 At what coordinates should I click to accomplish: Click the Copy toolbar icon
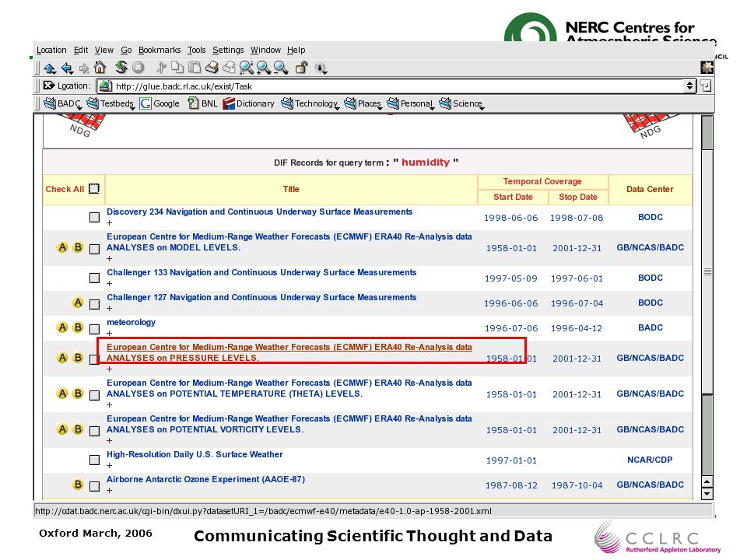pyautogui.click(x=177, y=68)
